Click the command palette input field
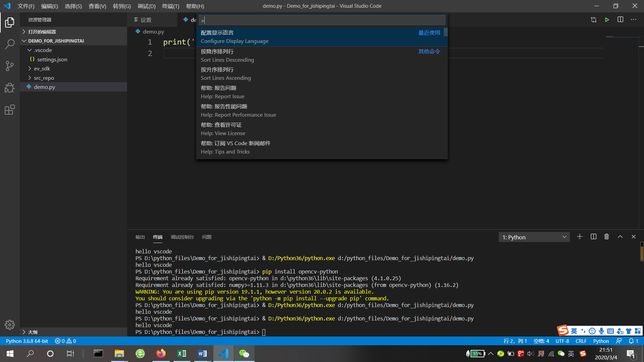This screenshot has width=644, height=362. [322, 20]
